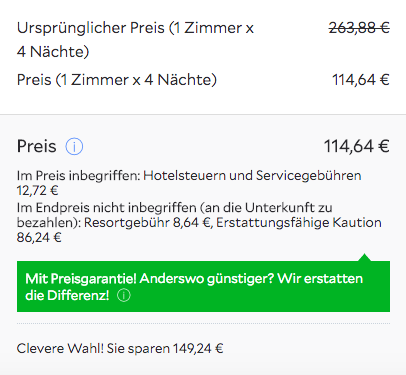Screen dimensions: 406x375
Task: Click the 86,24 € deposit amount
Action: 39,238
